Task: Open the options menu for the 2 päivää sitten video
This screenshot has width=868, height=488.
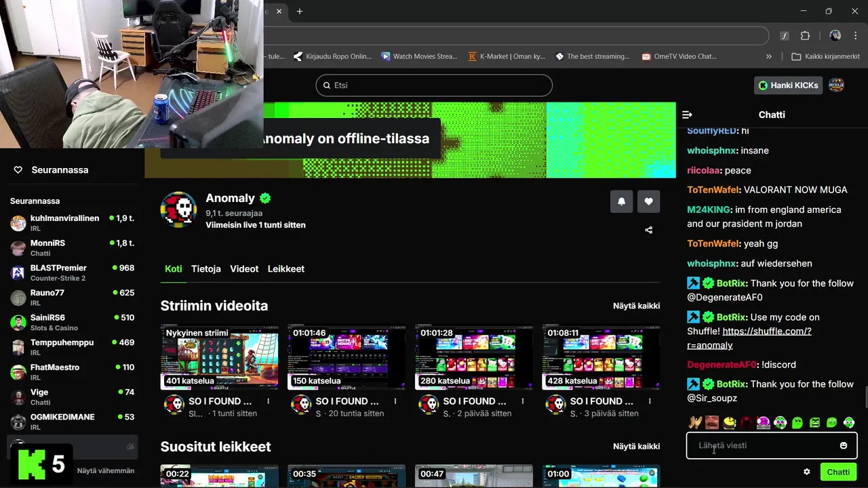Action: point(524,401)
